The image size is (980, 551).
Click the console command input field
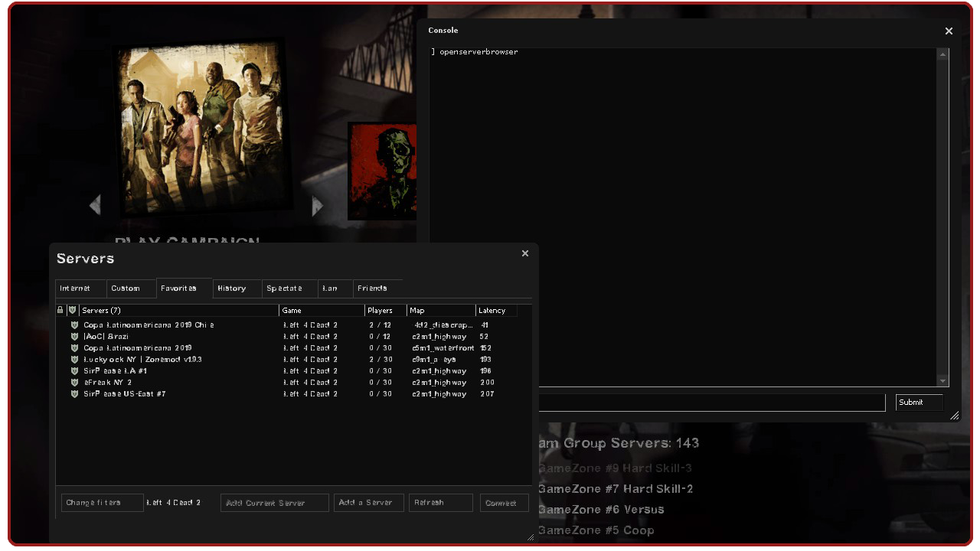(x=713, y=403)
